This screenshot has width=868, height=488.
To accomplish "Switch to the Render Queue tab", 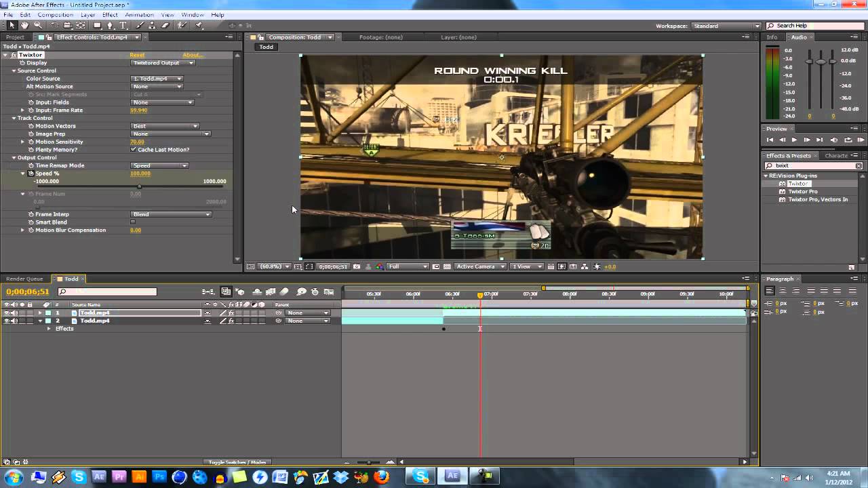I will pyautogui.click(x=24, y=279).
